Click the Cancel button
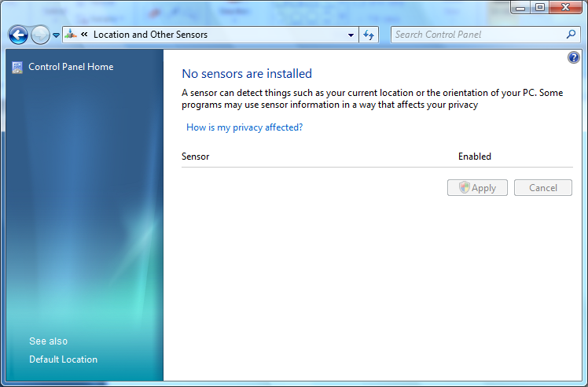This screenshot has width=588, height=387. tap(542, 188)
